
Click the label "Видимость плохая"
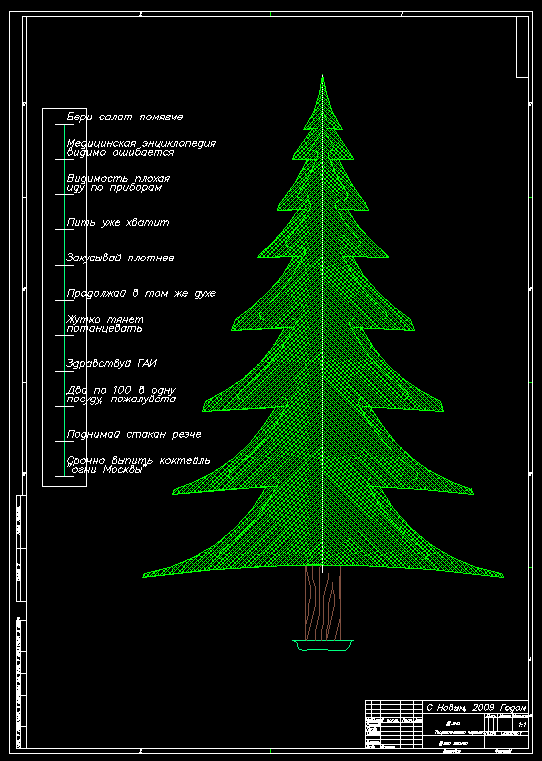tap(118, 179)
